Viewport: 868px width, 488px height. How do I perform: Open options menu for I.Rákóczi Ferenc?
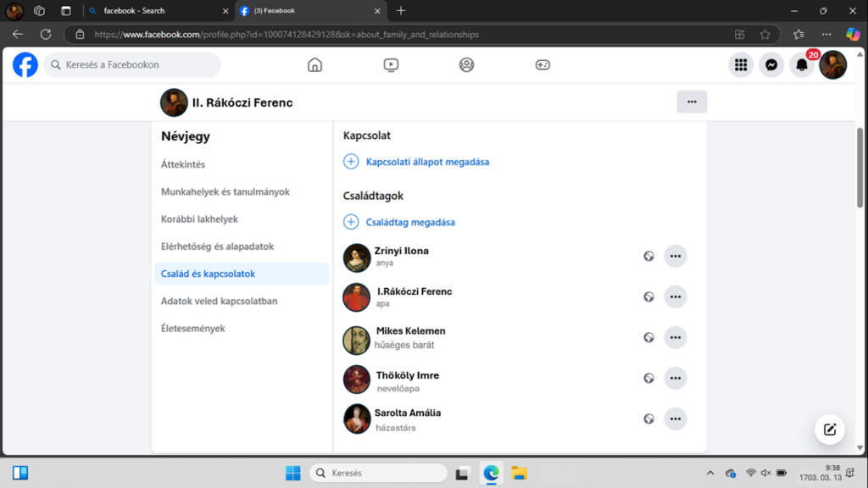point(676,297)
